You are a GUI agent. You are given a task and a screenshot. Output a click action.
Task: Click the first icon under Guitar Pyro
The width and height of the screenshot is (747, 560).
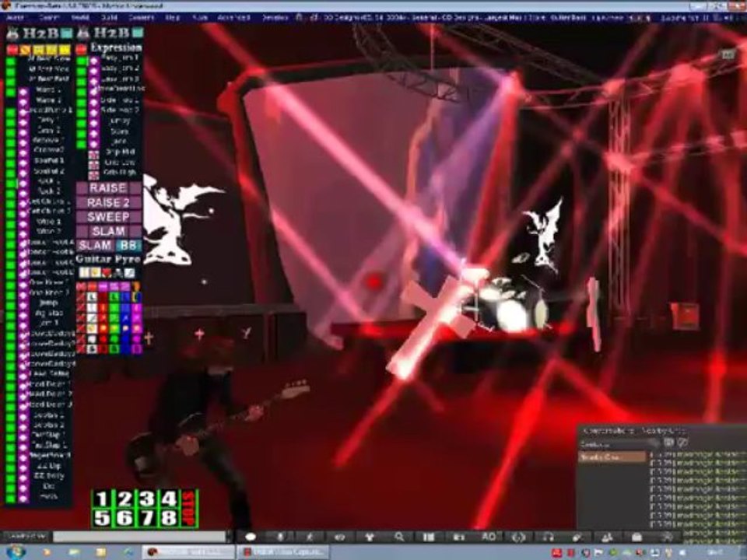pyautogui.click(x=84, y=272)
